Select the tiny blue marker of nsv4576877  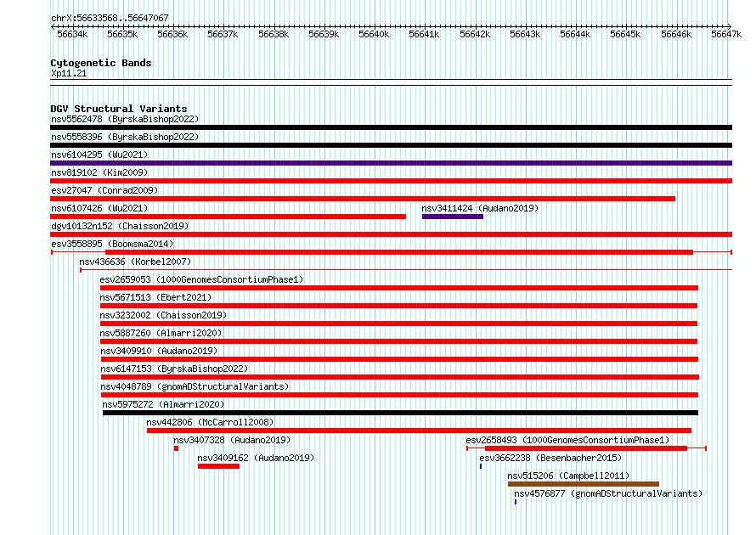point(516,502)
